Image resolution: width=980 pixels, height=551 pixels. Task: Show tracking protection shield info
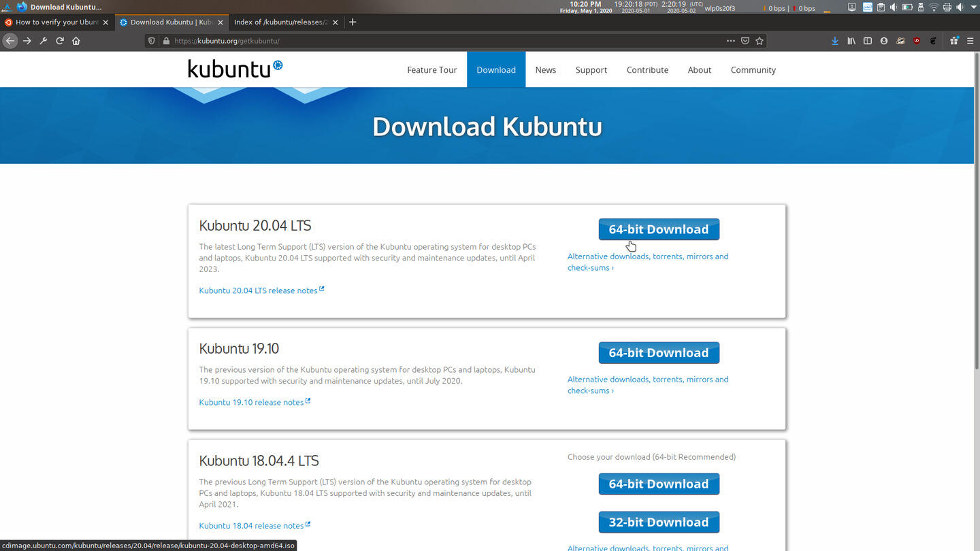[x=152, y=41]
